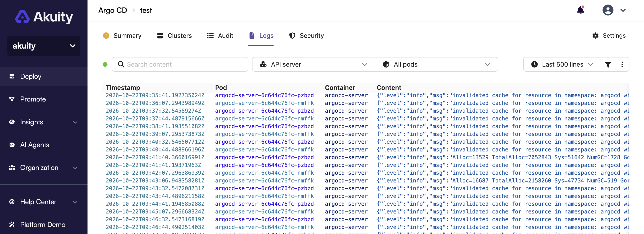Viewport: 644px width, 234px height.
Task: Open the user account avatar
Action: point(608,10)
